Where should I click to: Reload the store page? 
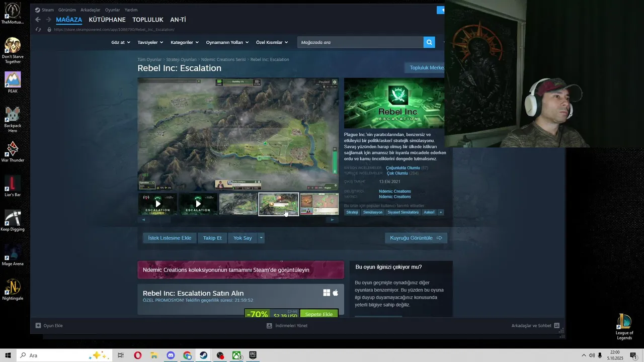pyautogui.click(x=38, y=30)
